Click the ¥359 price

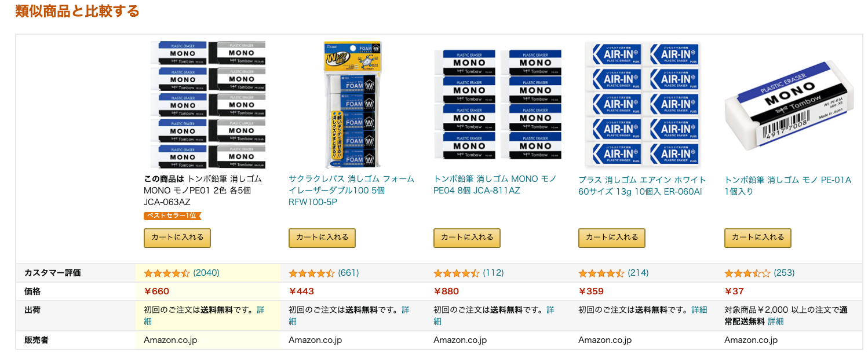[x=591, y=291]
